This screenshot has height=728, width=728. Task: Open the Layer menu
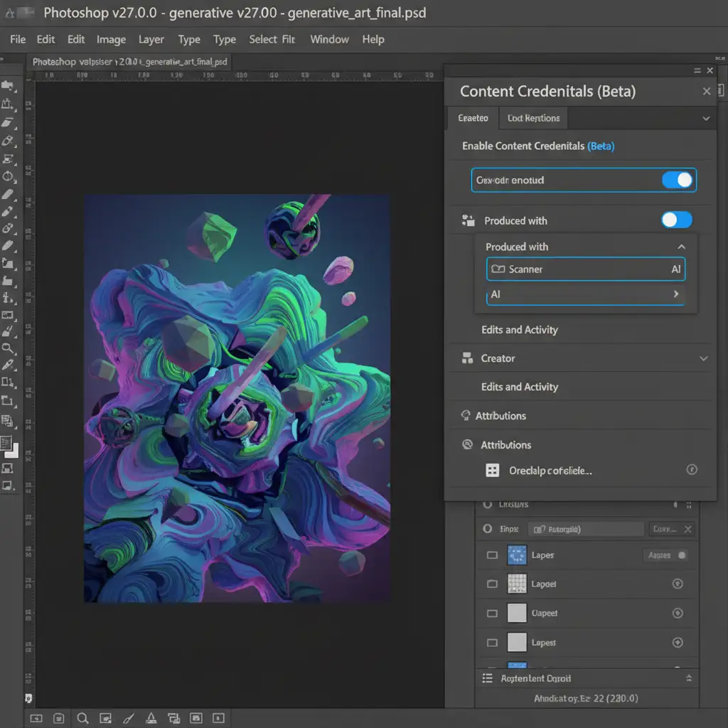(151, 39)
